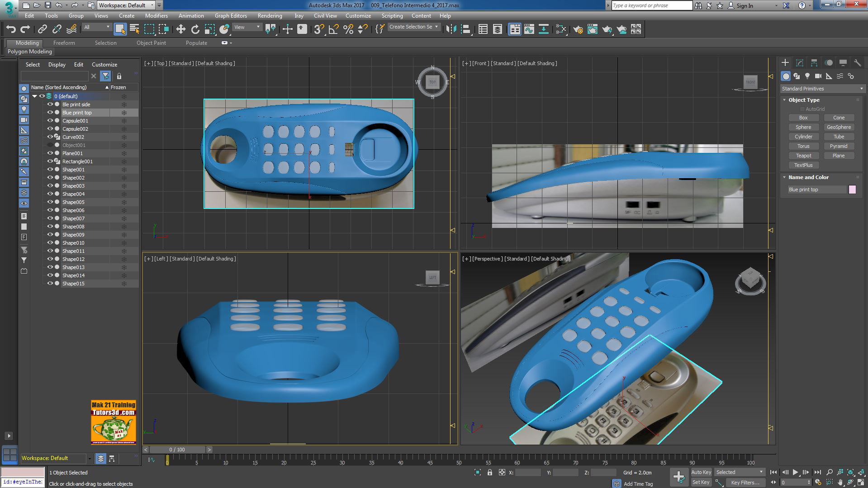The image size is (868, 488).
Task: Change object color via Blue print top swatch
Action: pyautogui.click(x=852, y=190)
